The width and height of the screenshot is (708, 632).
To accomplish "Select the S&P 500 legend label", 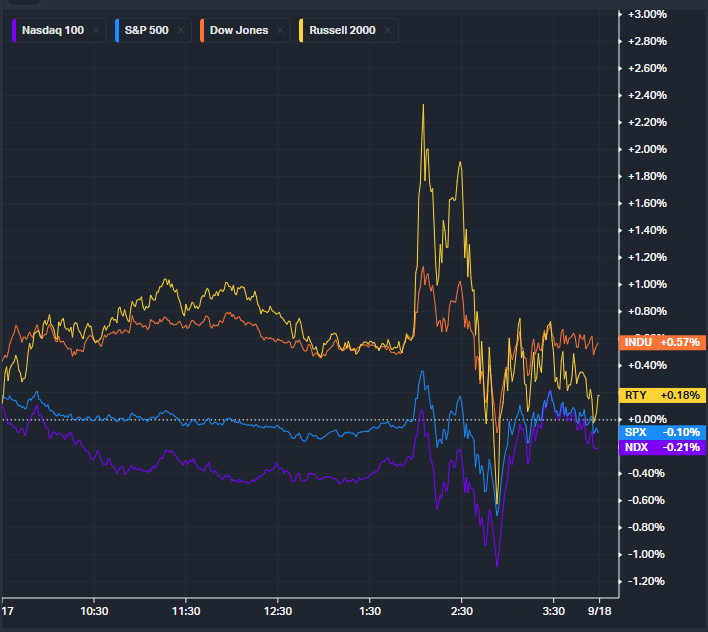I will [147, 30].
